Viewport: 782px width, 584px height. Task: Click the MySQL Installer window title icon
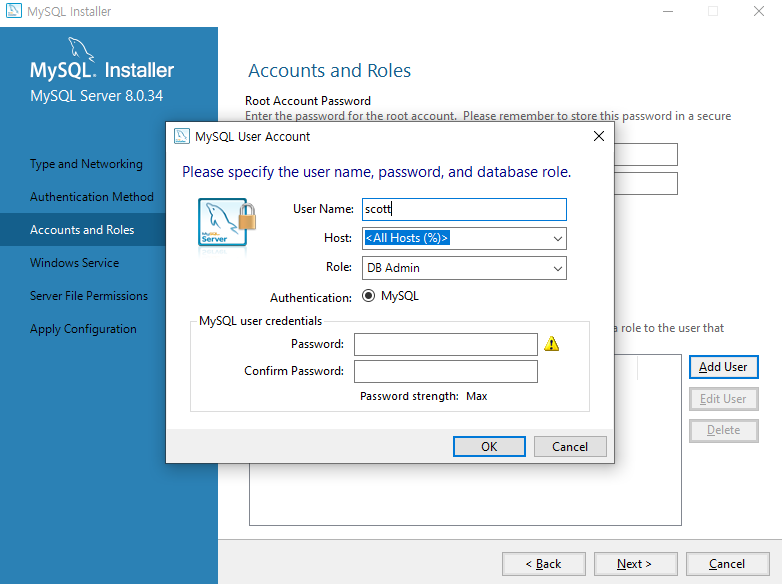click(13, 10)
